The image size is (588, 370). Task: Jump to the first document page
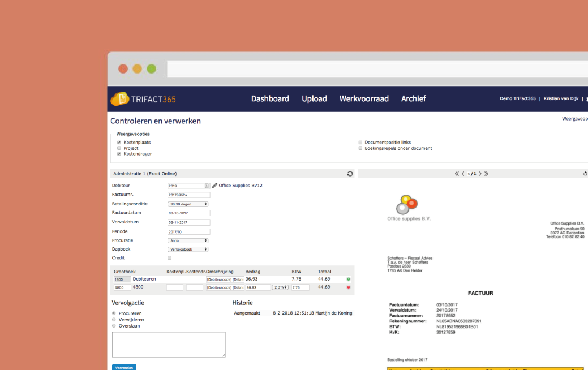457,174
